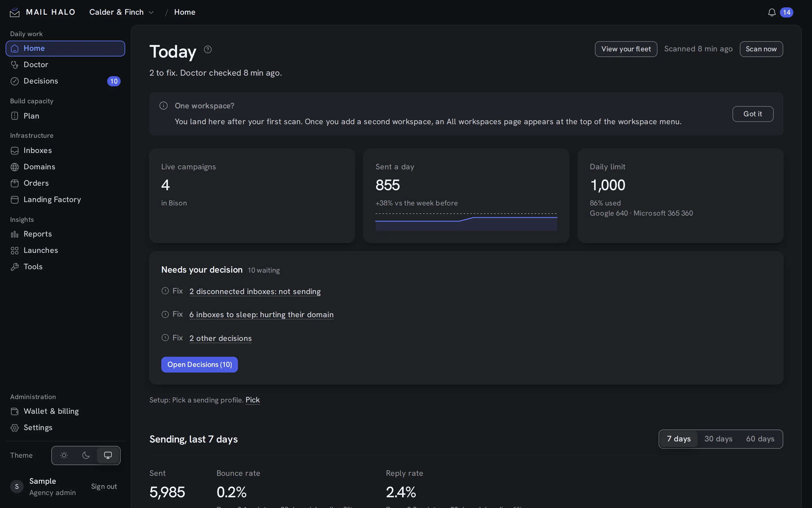
Task: Open the notifications bell
Action: (x=772, y=12)
